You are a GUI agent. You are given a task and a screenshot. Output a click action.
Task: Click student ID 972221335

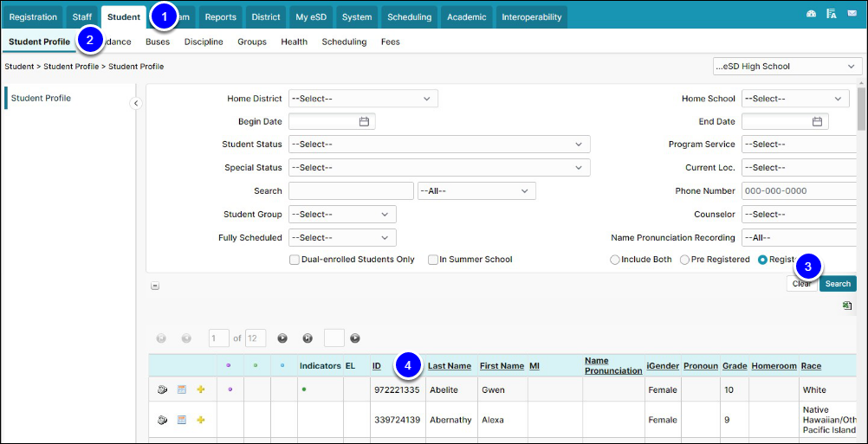(396, 389)
